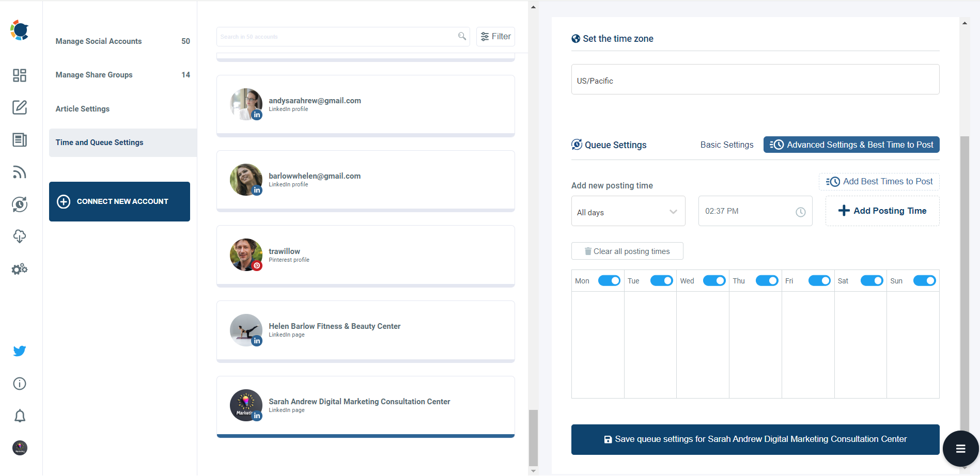980x476 pixels.
Task: Click the cloud download icon
Action: click(20, 236)
